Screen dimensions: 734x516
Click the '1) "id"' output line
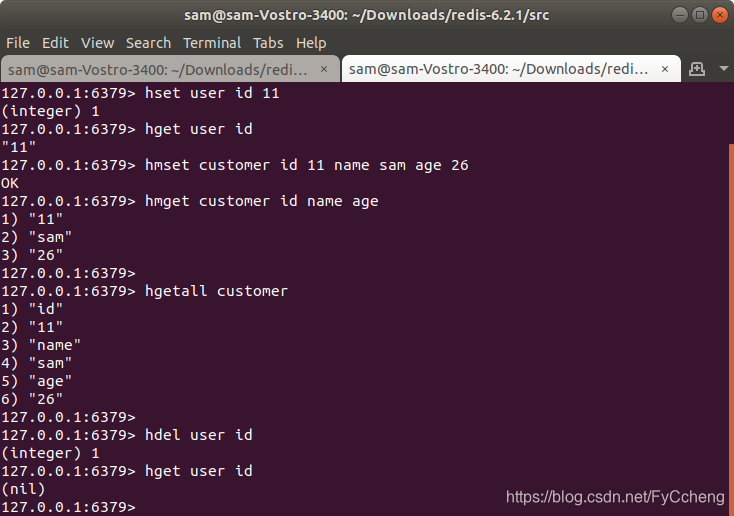(32, 309)
